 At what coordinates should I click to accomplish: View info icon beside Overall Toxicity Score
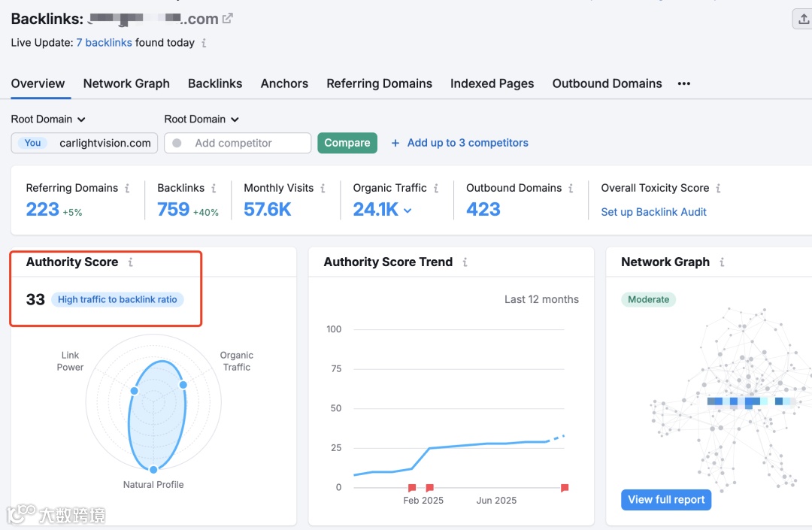pos(718,189)
